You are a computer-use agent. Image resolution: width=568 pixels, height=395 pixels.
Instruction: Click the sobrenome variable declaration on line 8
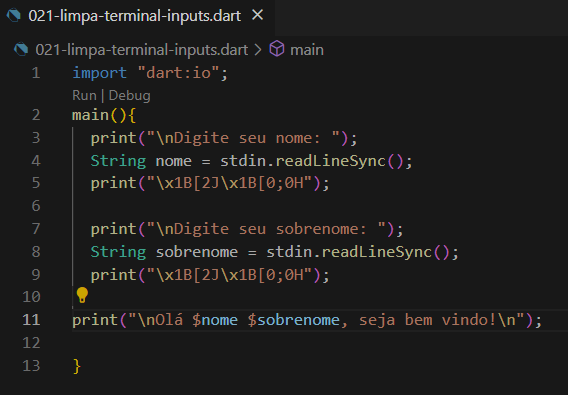pos(197,252)
